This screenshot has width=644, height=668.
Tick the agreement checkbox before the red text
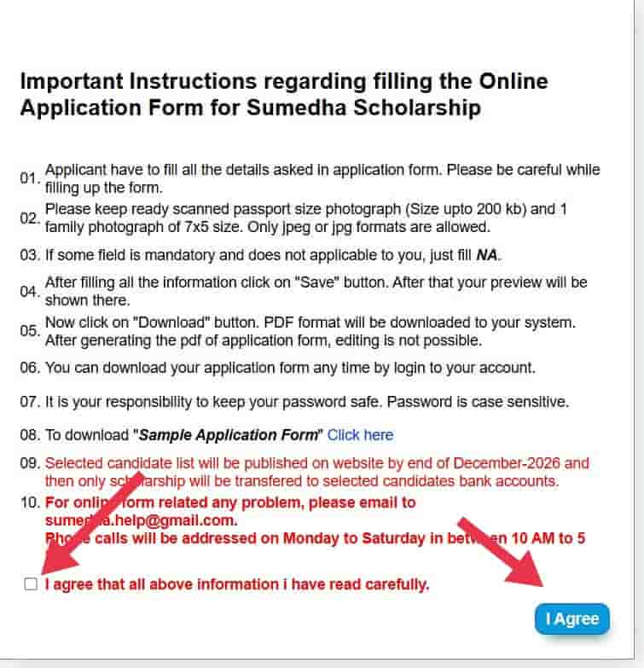coord(31,584)
